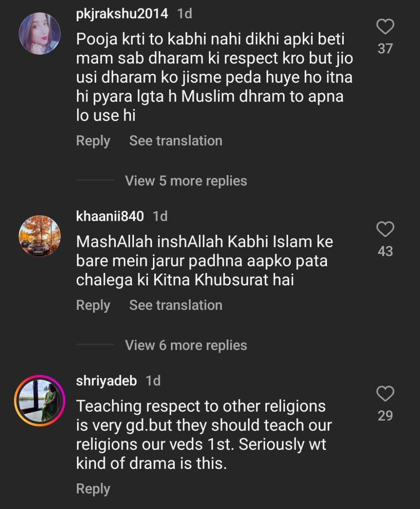This screenshot has height=509, width=420.
Task: See translation of khaanii840's comment
Action: 176,305
